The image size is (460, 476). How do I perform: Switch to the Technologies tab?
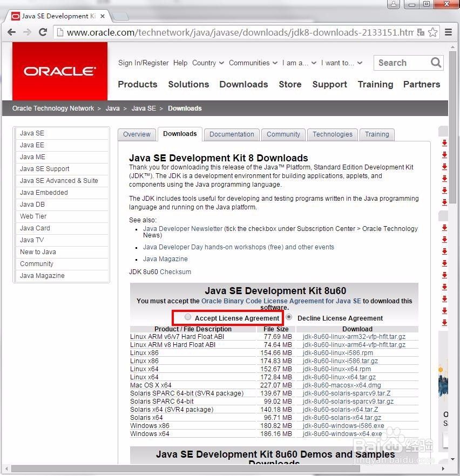333,134
